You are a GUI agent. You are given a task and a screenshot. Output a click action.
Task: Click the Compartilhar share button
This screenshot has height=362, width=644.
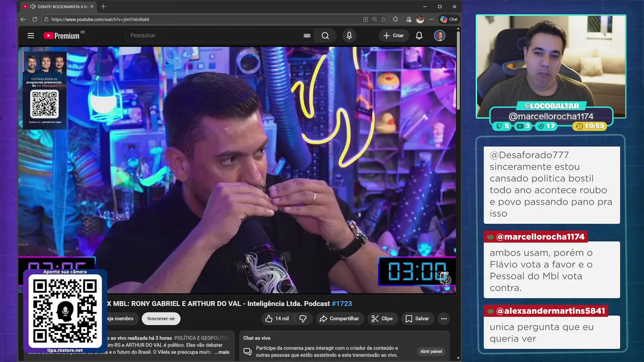pos(339,319)
